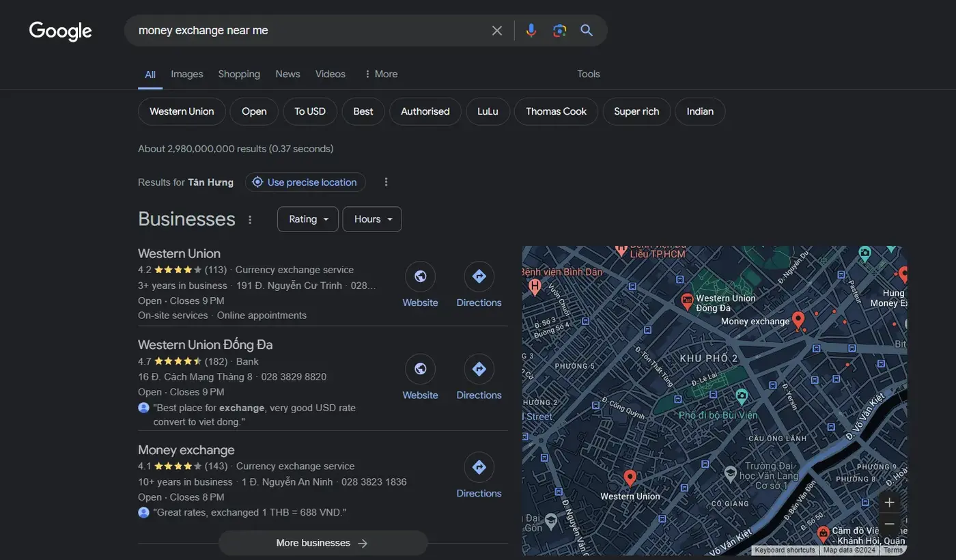Filter results by the Open chip
Image resolution: width=956 pixels, height=560 pixels.
[x=254, y=111]
